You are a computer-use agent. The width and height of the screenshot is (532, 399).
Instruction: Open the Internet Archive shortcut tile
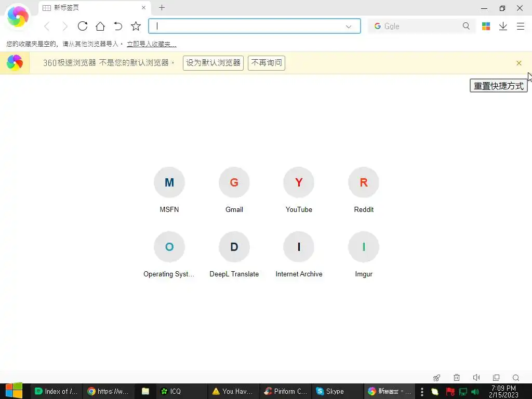coord(299,255)
